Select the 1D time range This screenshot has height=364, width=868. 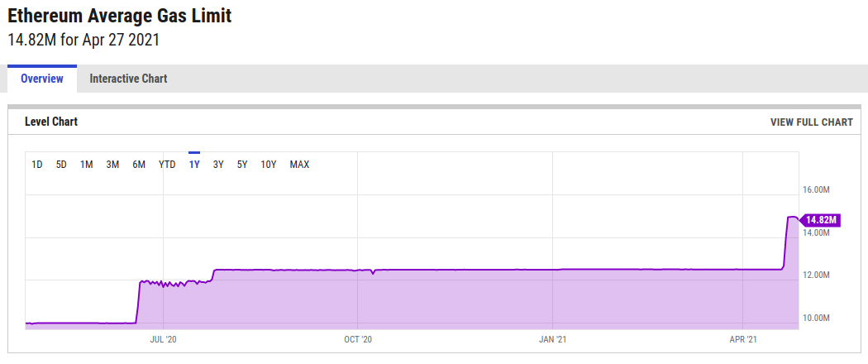[x=37, y=165]
